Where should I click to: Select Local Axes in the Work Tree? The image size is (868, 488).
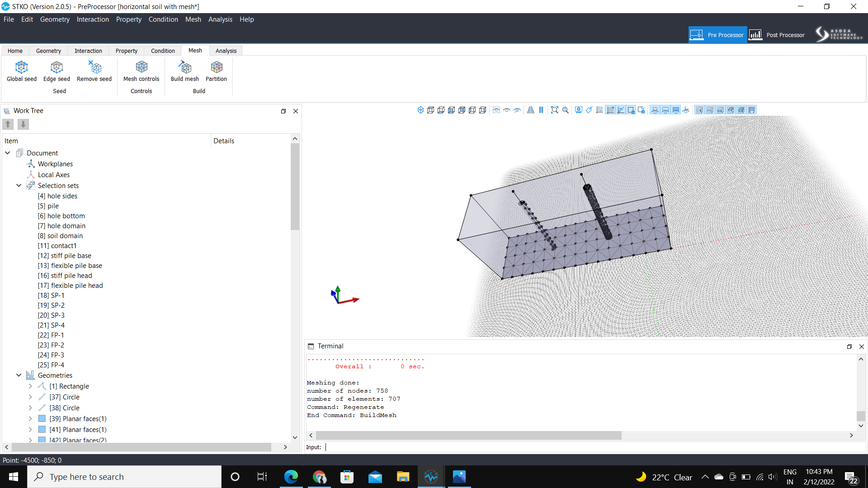coord(54,174)
